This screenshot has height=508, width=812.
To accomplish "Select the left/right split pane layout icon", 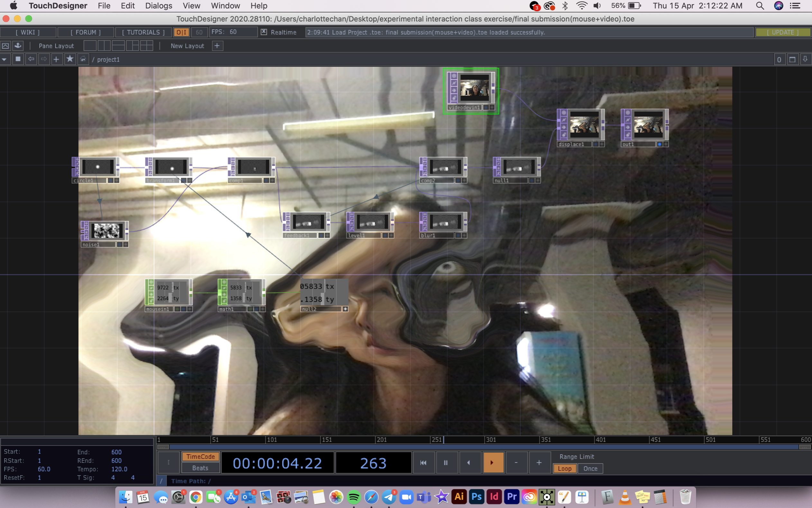I will tap(104, 46).
